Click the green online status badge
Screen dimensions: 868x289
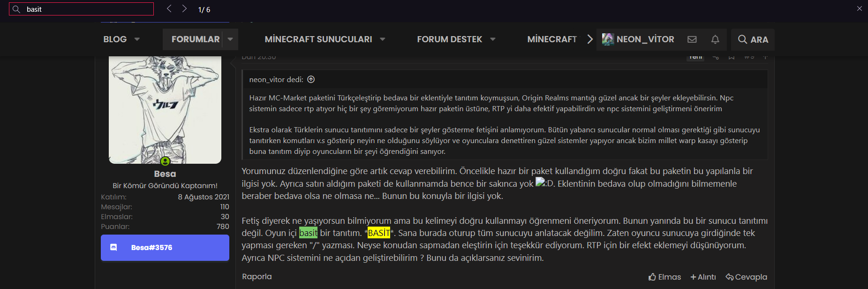(165, 161)
